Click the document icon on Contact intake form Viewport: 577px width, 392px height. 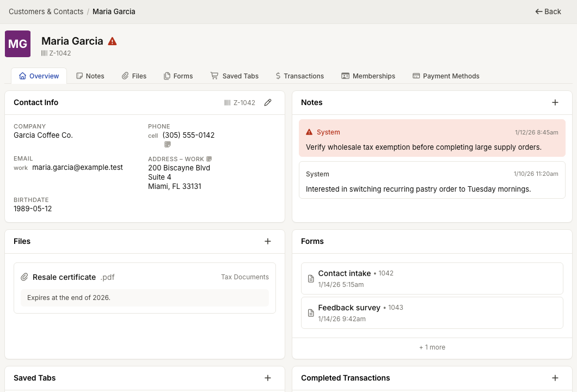coord(311,279)
